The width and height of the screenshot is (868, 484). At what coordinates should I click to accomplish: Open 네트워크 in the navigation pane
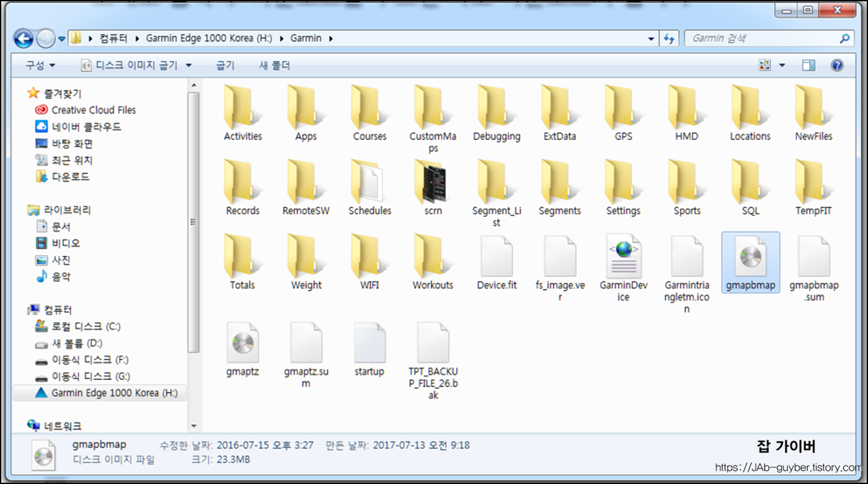[x=55, y=426]
